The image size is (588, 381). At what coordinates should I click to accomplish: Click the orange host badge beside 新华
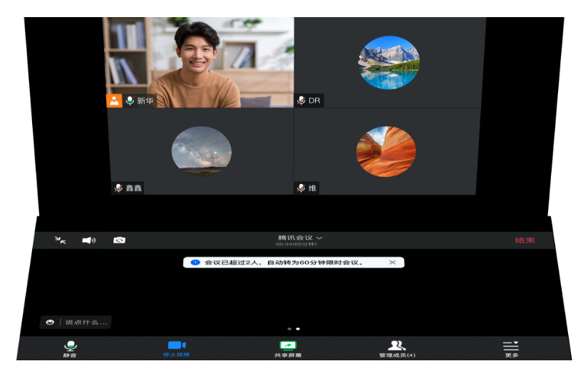tap(114, 101)
